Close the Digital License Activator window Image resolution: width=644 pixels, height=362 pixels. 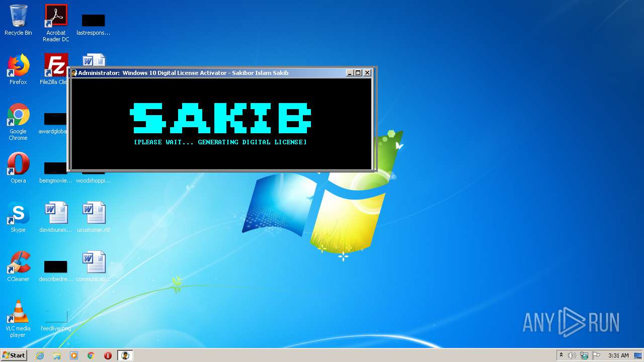click(x=367, y=73)
